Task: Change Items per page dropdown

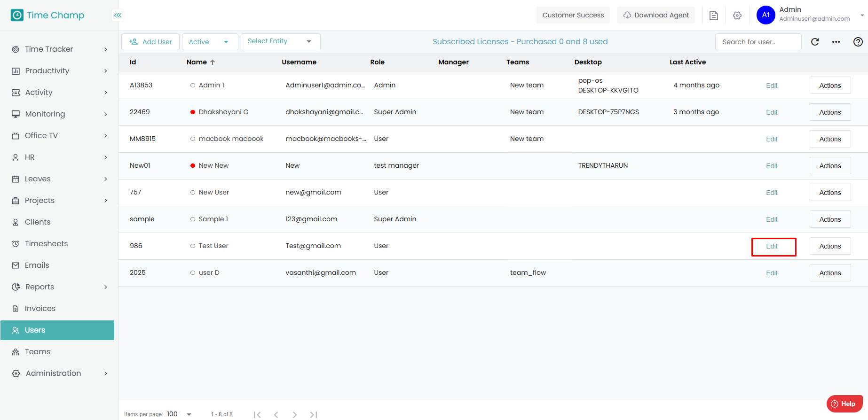Action: (x=180, y=414)
